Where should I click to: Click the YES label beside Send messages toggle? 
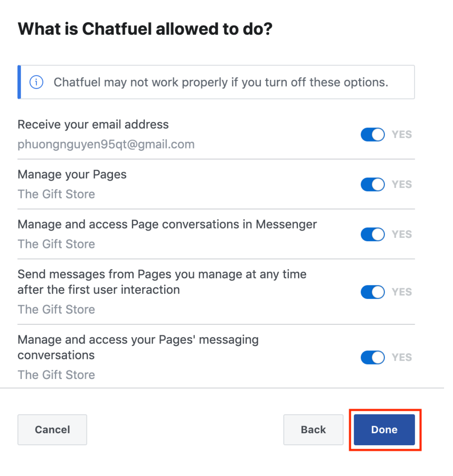coord(402,292)
